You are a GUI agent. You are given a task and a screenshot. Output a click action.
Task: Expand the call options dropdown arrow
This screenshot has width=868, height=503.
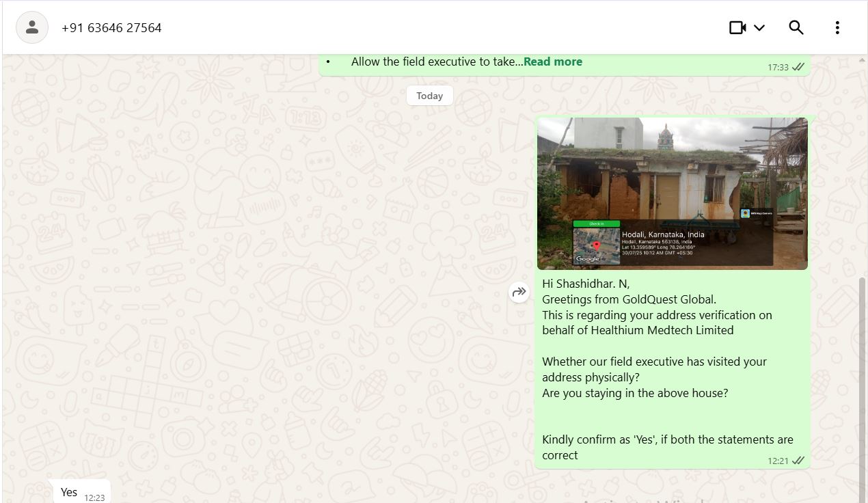pyautogui.click(x=759, y=28)
